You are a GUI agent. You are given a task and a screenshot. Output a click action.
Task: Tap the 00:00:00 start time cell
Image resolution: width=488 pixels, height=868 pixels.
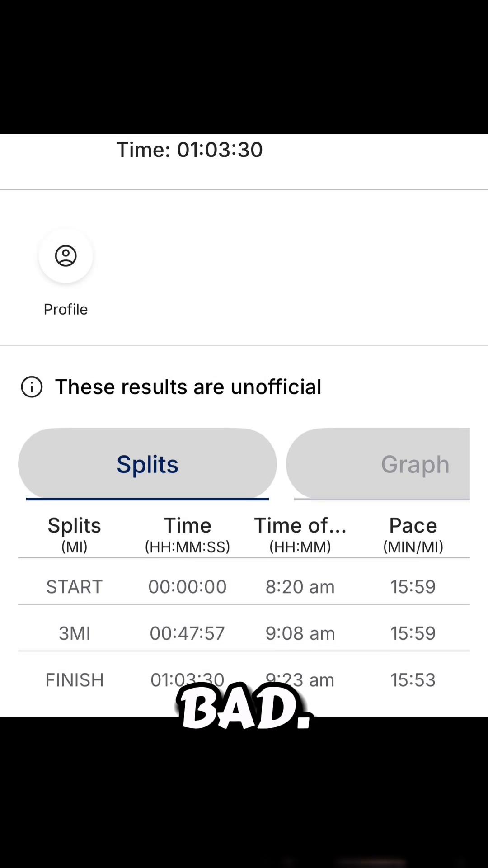pyautogui.click(x=188, y=586)
